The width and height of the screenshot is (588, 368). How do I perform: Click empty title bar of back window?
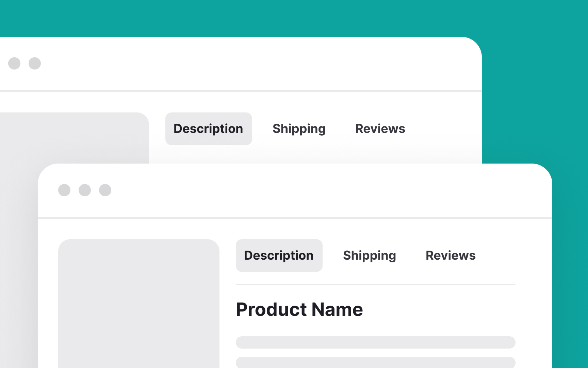coord(238,63)
